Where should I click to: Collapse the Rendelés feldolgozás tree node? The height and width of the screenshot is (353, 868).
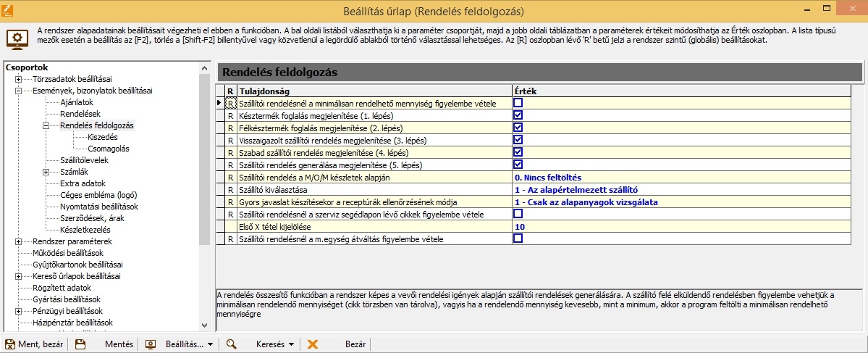46,125
